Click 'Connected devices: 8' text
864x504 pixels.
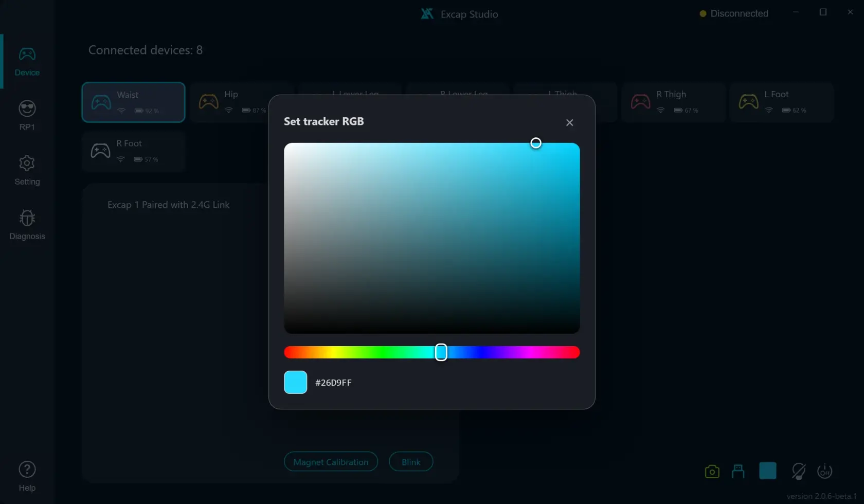[146, 50]
